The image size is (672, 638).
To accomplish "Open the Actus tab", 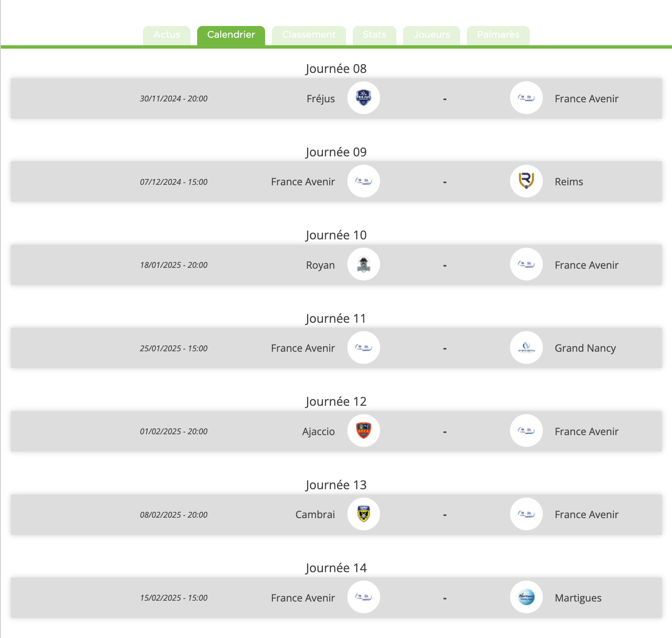I will point(167,35).
